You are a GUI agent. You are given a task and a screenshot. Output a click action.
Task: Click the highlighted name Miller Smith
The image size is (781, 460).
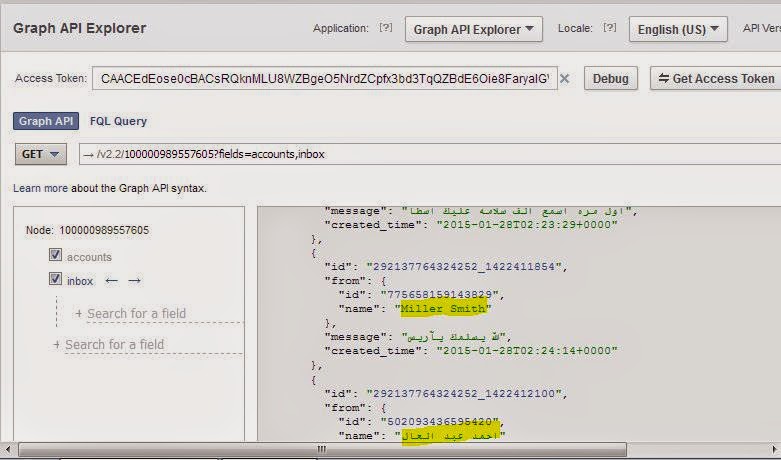click(x=443, y=309)
